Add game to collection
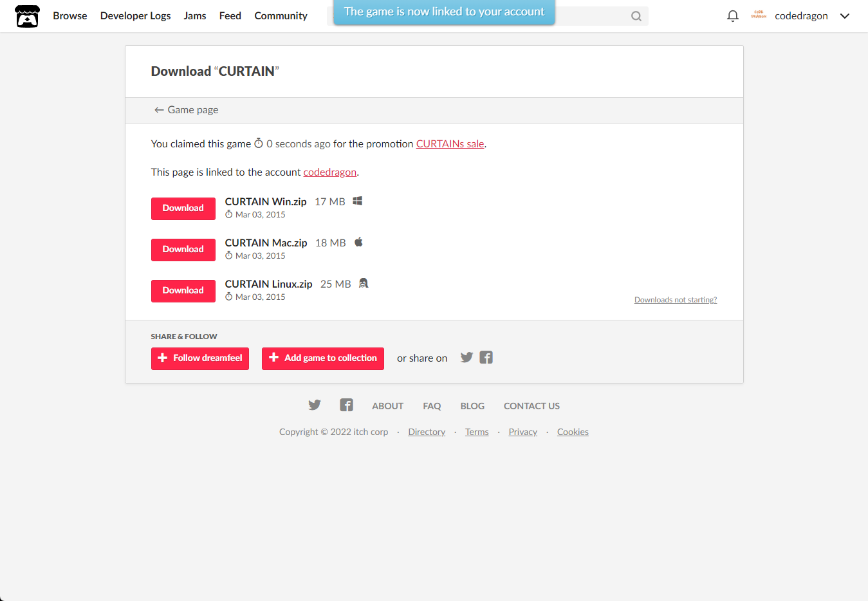This screenshot has width=868, height=601. point(323,358)
